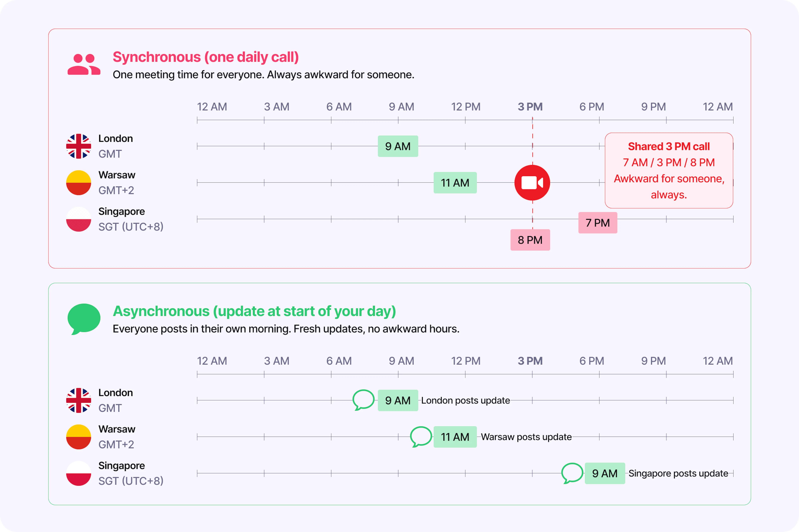Click the bold 3 PM axis label in Synchronous panel
This screenshot has height=532, width=799.
point(530,107)
